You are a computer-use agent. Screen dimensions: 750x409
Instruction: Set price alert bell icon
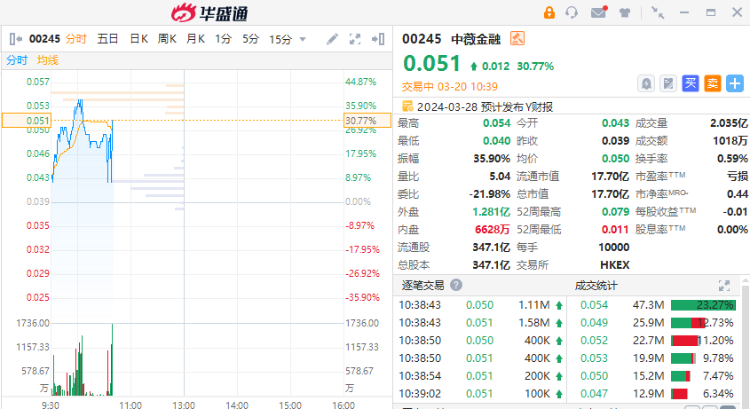pos(646,83)
